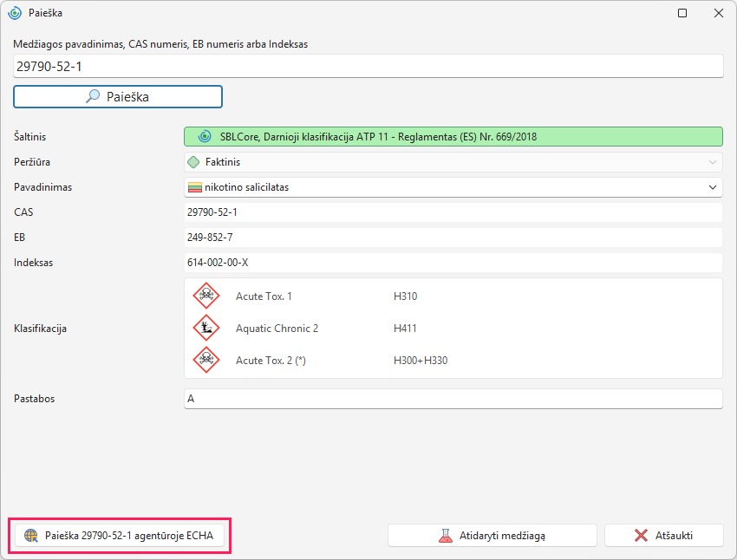
Task: Select the H411 hazard statement code
Action: (x=405, y=329)
